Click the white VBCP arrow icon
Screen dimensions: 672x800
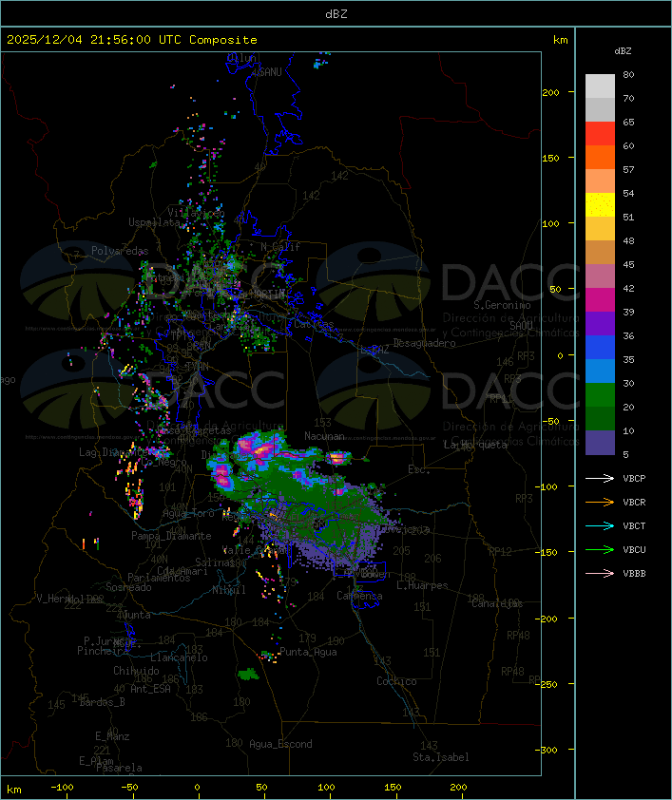(x=600, y=478)
